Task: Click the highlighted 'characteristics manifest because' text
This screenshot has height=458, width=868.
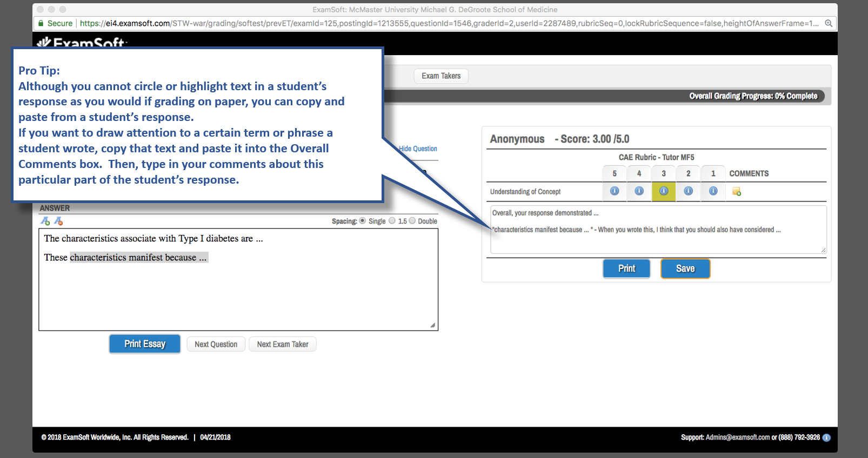Action: (x=138, y=258)
